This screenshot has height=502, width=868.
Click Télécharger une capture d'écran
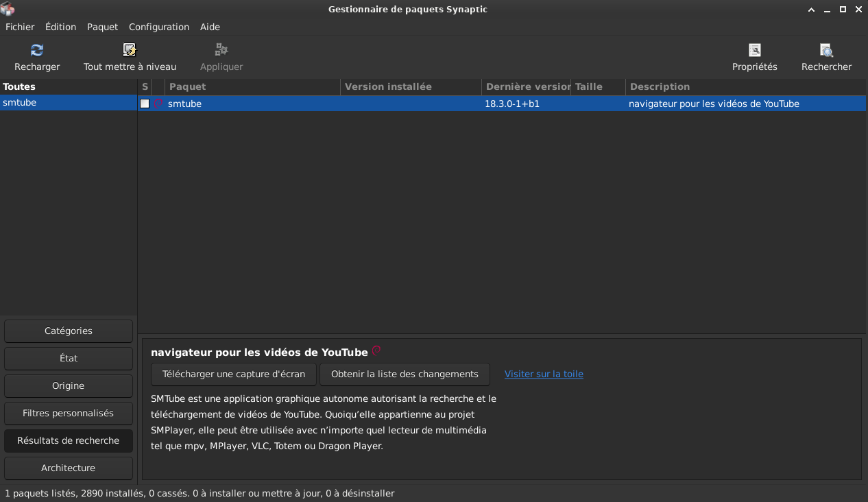coord(233,374)
